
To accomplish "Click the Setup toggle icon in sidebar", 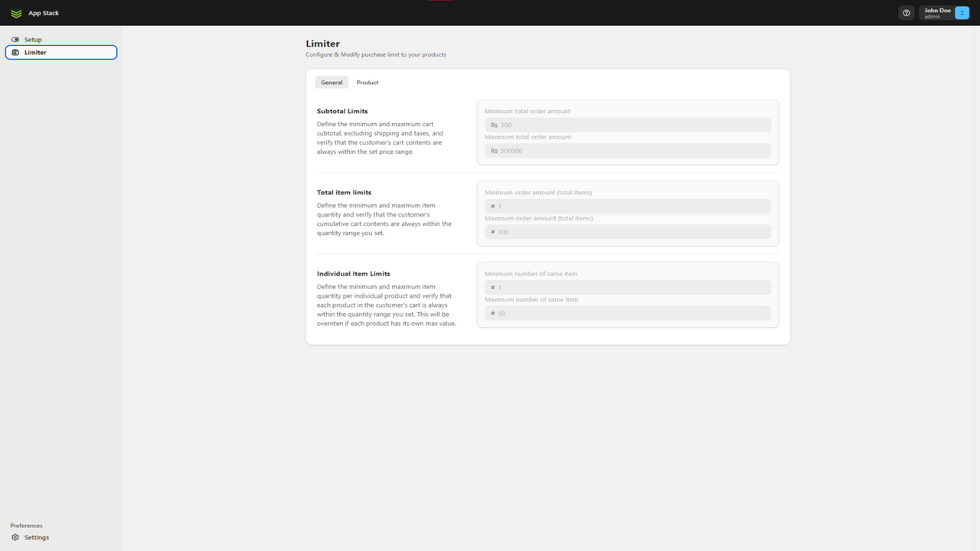I will [15, 40].
